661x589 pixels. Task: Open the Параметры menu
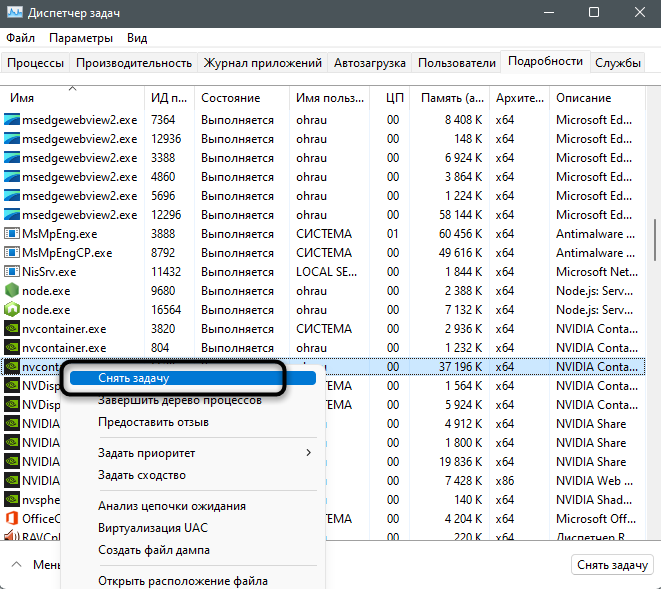81,38
